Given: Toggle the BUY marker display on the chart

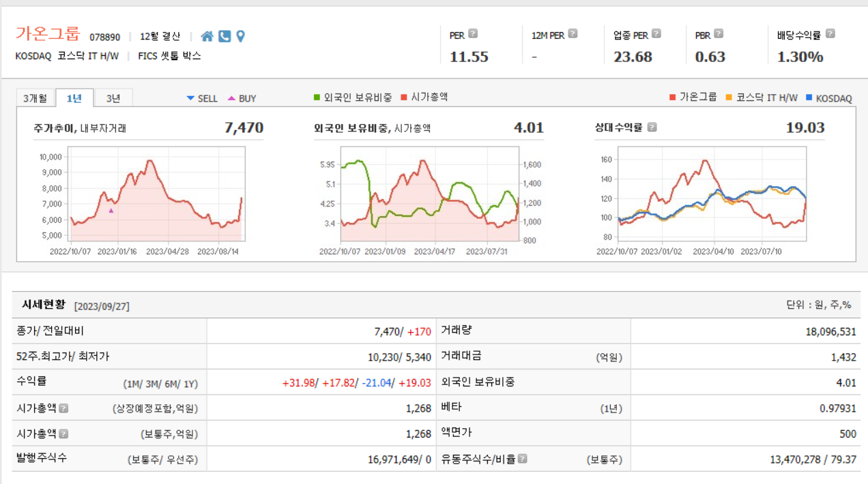Looking at the screenshot, I should click(242, 98).
